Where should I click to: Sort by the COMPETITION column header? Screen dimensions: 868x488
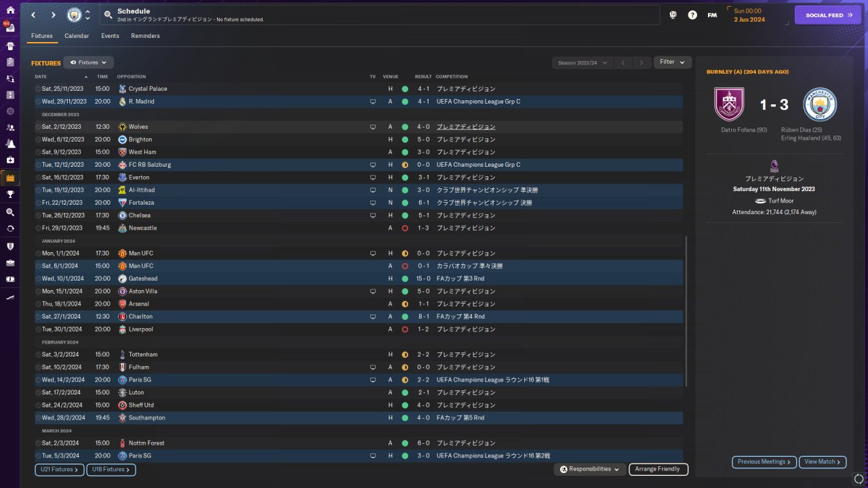(452, 77)
